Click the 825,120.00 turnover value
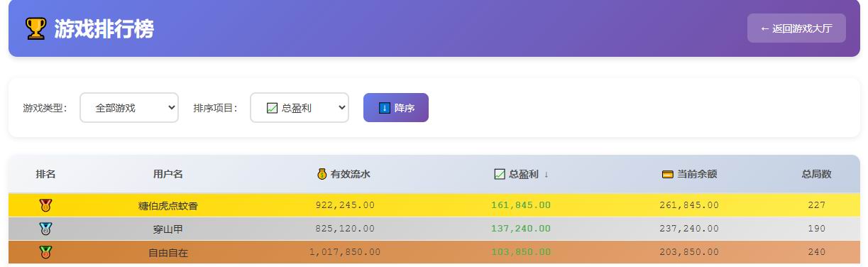Viewport: 868px width, 267px height. (x=344, y=229)
